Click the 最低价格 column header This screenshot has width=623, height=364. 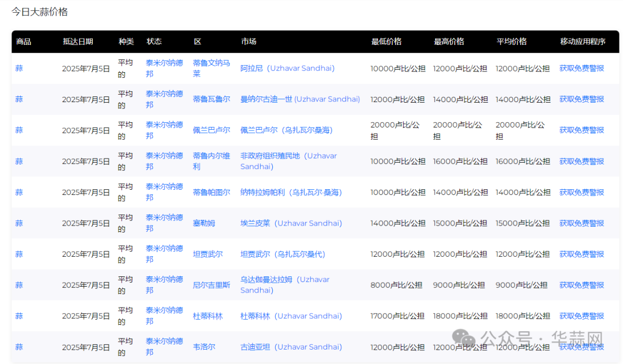[x=386, y=42]
